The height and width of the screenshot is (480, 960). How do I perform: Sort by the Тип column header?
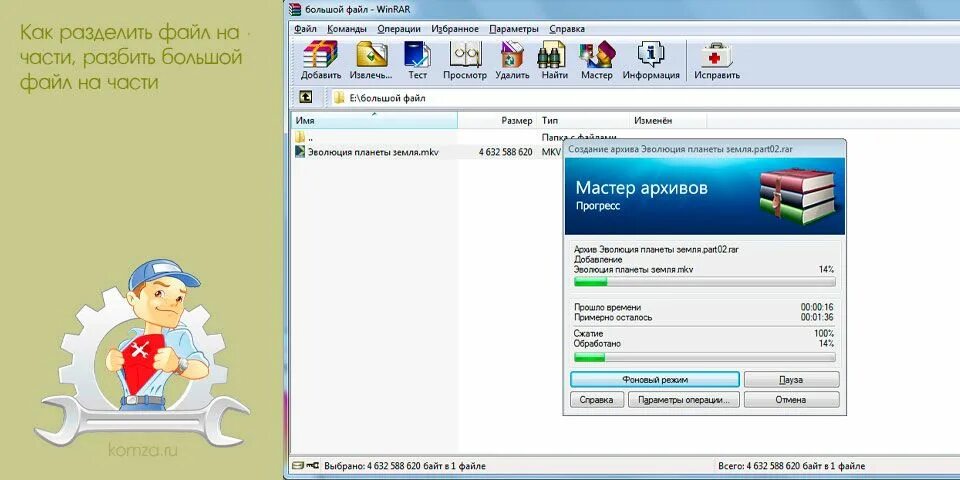583,121
